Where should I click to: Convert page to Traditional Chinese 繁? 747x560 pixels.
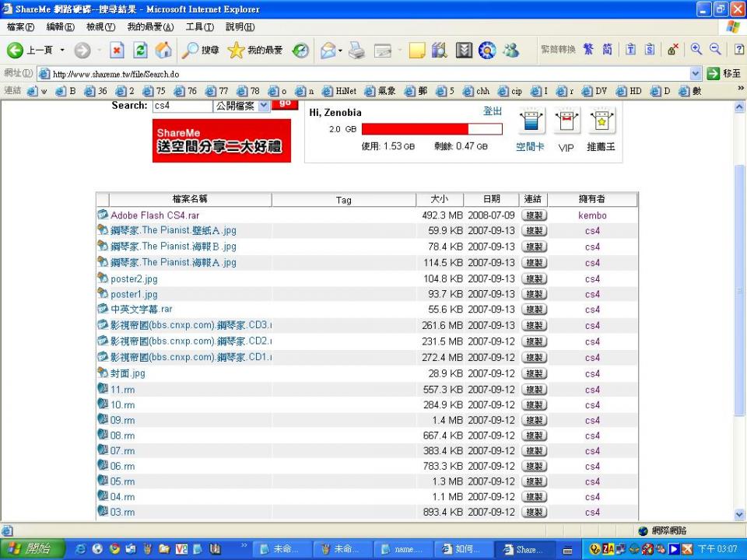[588, 49]
